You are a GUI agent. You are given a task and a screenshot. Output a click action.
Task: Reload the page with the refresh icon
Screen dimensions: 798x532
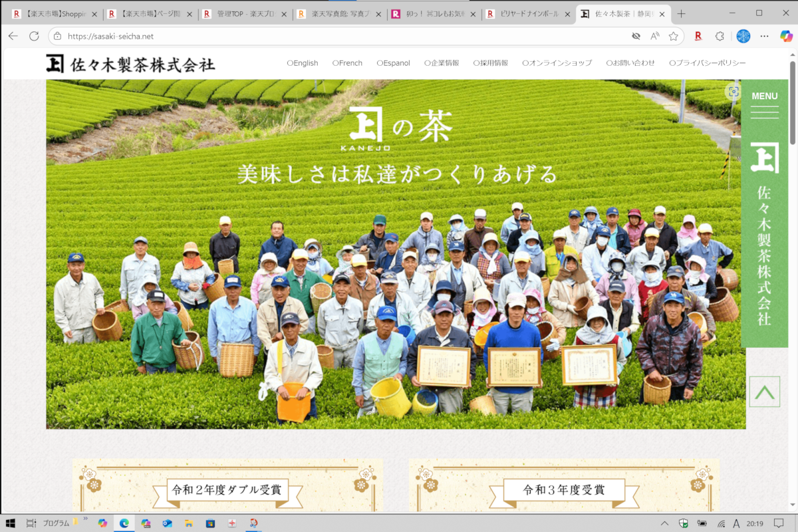pyautogui.click(x=34, y=36)
